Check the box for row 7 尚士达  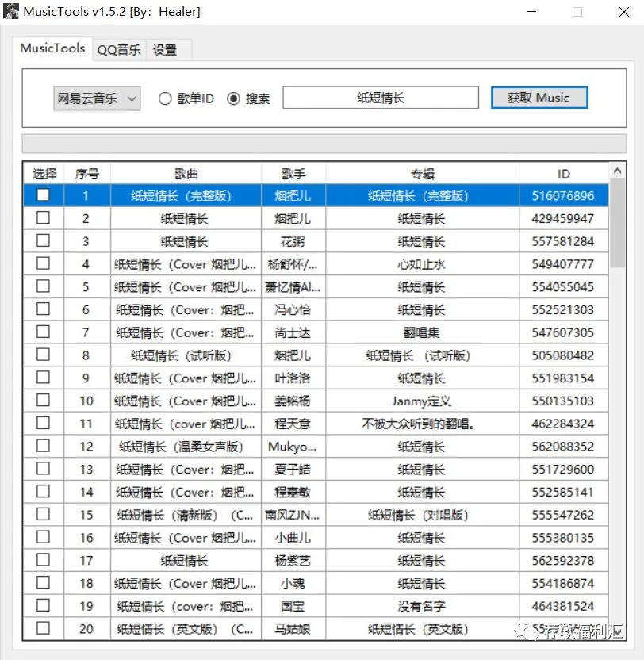click(43, 332)
